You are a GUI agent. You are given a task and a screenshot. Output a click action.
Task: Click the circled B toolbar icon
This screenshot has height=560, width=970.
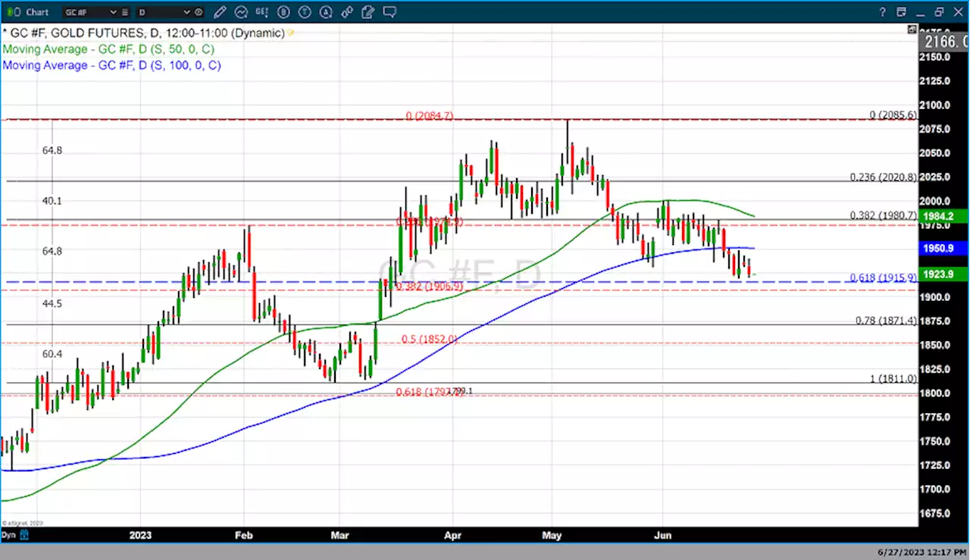[283, 12]
